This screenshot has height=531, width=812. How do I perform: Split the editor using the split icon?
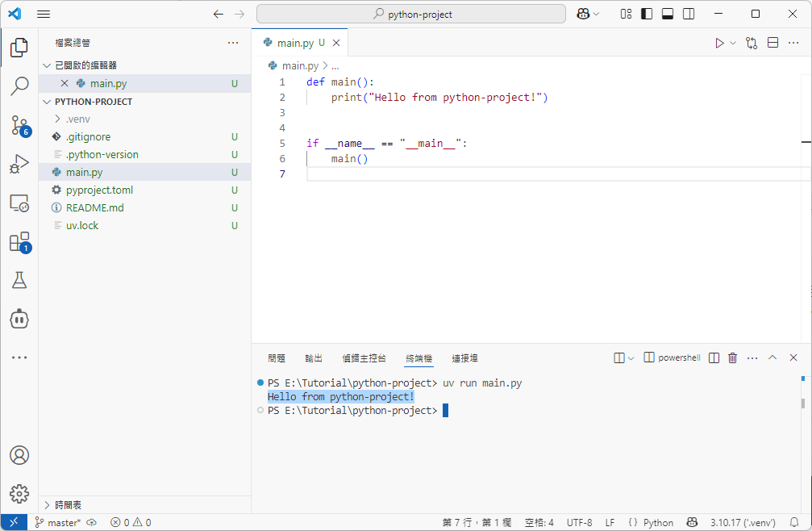[772, 42]
